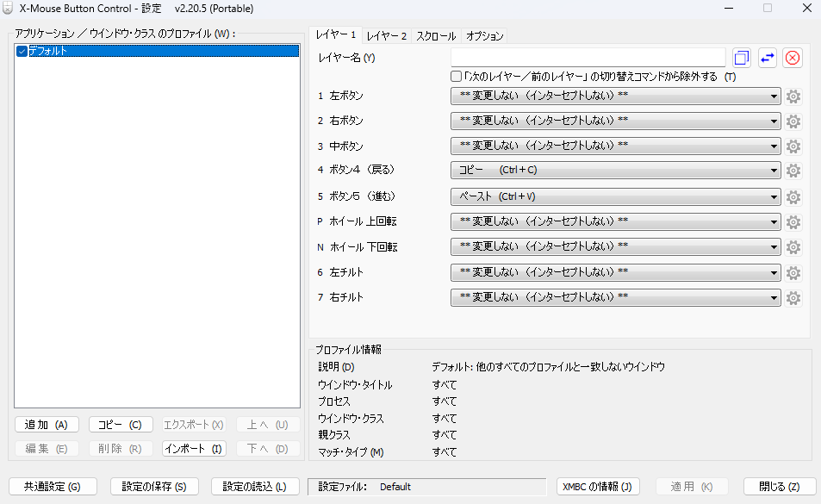Viewport: 821px width, 504px height.
Task: Expand the 右チルト action dropdown
Action: point(615,297)
